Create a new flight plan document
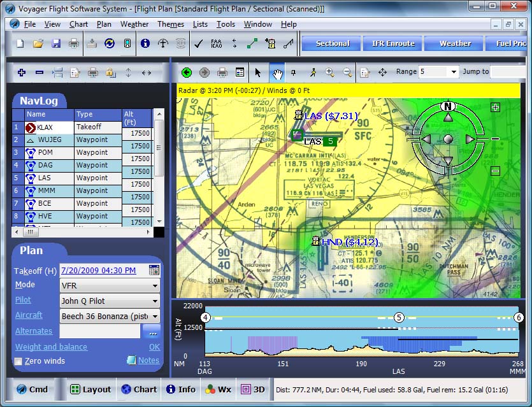Image resolution: width=532 pixels, height=407 pixels. pyautogui.click(x=20, y=43)
